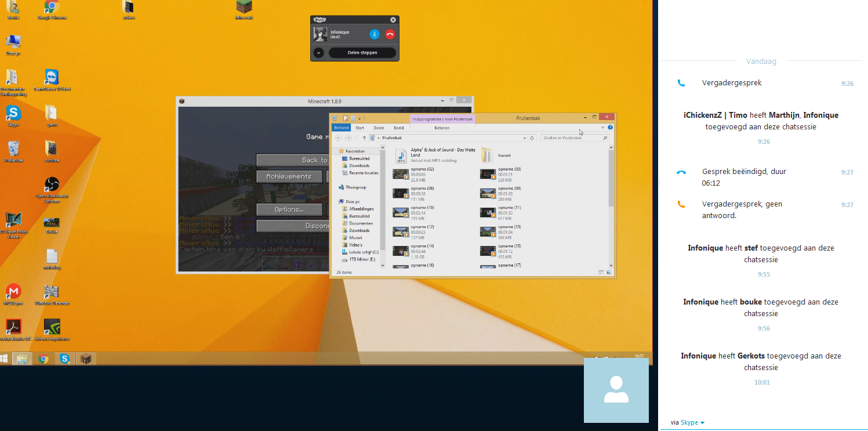Screen dimensions: 868x431
Task: Open Windows Defender desktop icon
Action: coord(52,295)
